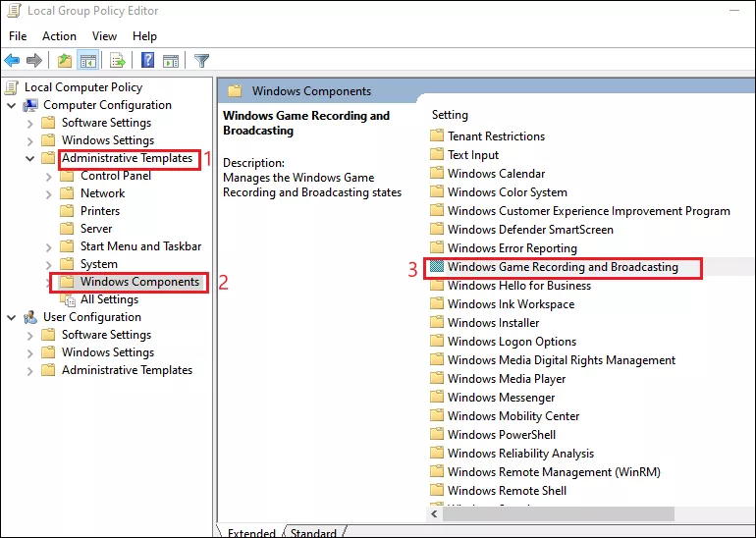
Task: Switch to the Standard tab
Action: pyautogui.click(x=313, y=533)
